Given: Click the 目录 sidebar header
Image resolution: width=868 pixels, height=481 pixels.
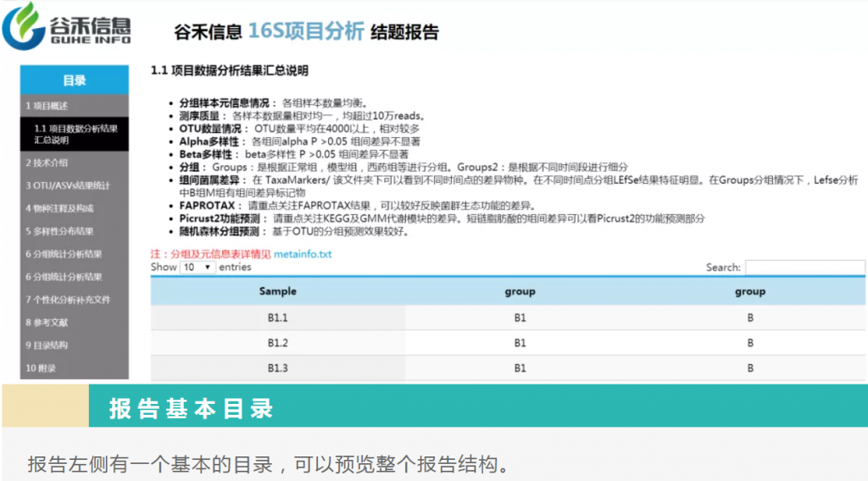Looking at the screenshot, I should coord(75,80).
